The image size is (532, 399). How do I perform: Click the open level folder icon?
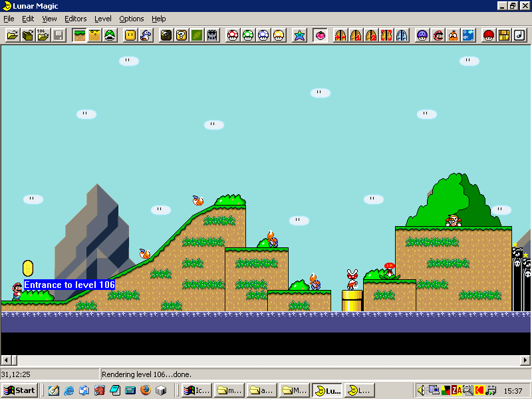tap(12, 35)
